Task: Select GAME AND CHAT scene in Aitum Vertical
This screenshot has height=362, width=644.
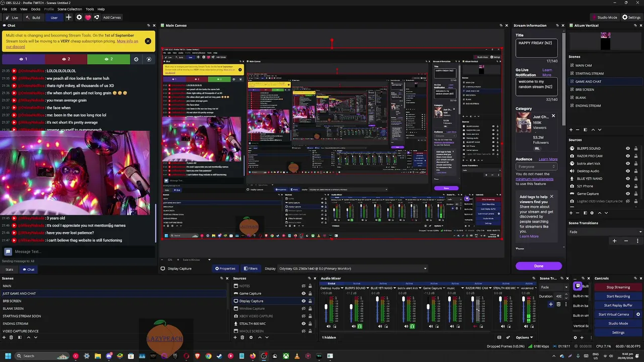Action: pyautogui.click(x=606, y=81)
